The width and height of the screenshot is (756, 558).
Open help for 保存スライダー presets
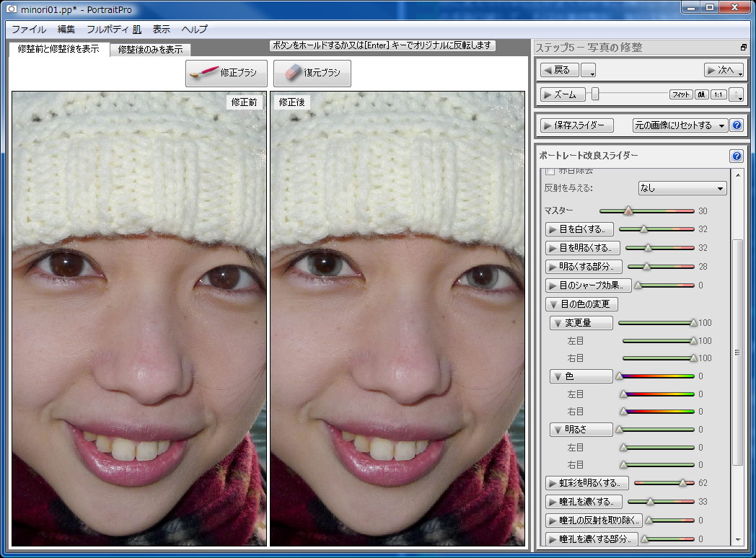click(x=737, y=125)
